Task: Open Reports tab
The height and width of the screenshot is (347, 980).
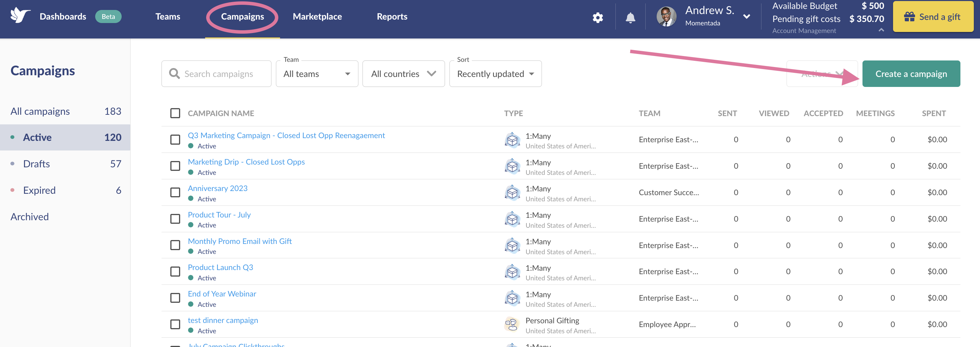Action: pos(392,16)
